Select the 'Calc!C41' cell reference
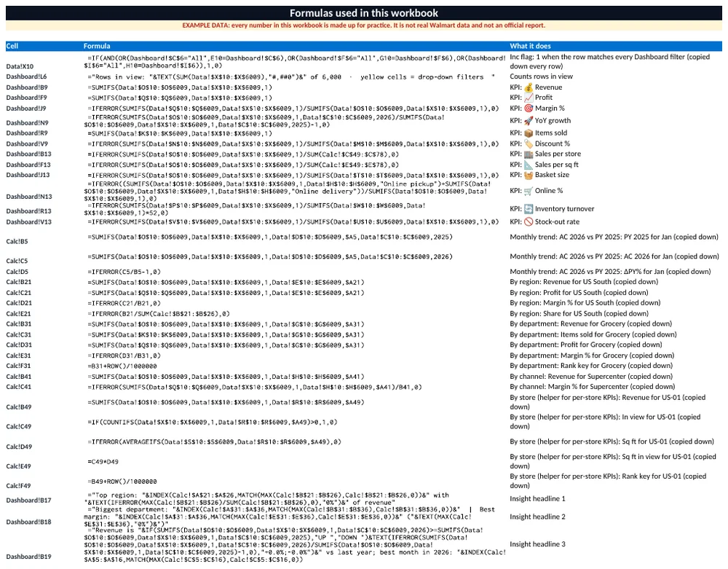The width and height of the screenshot is (728, 569). (19, 387)
